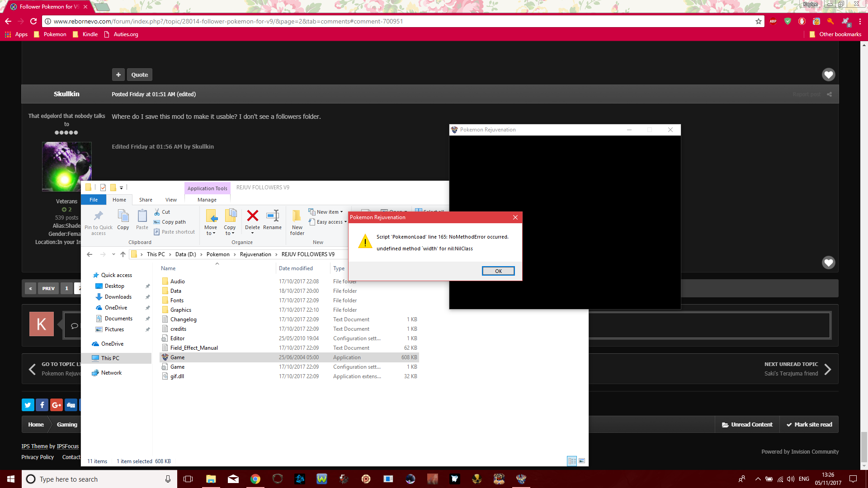Select the Field_Effect_Manual file
The height and width of the screenshot is (488, 868).
tap(194, 348)
